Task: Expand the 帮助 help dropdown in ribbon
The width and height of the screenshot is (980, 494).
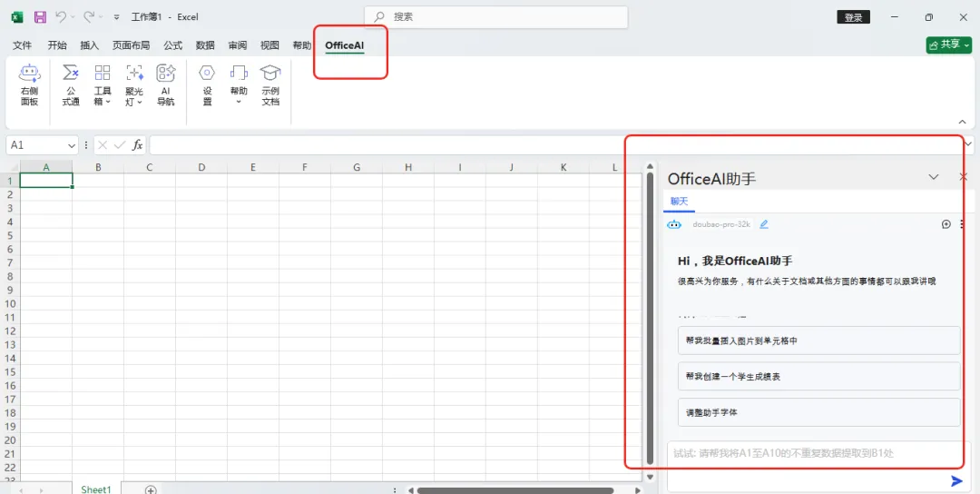Action: (x=239, y=84)
